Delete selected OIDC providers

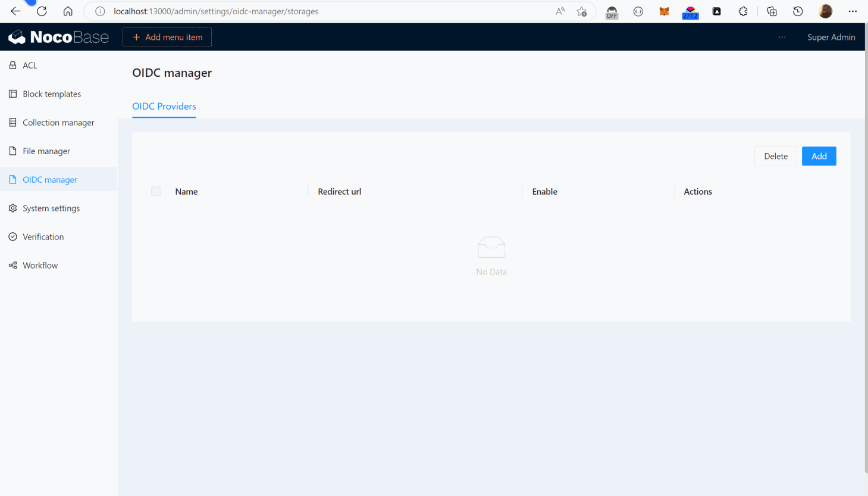pyautogui.click(x=775, y=155)
